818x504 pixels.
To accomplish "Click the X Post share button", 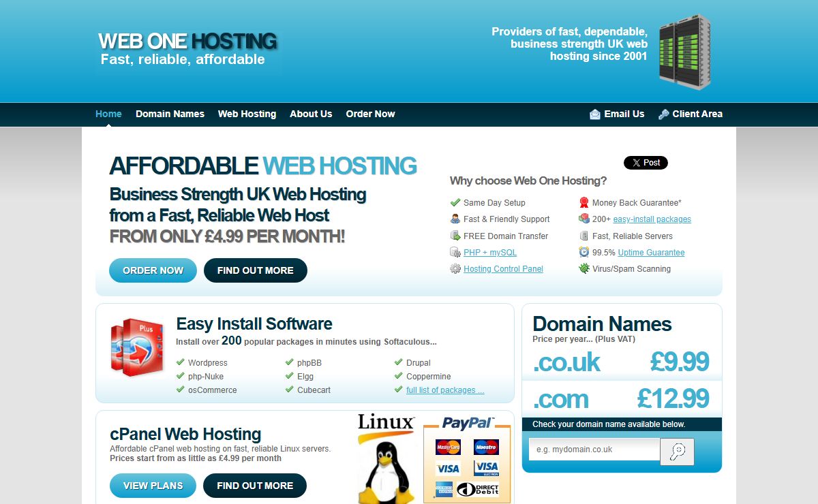I will pyautogui.click(x=646, y=163).
